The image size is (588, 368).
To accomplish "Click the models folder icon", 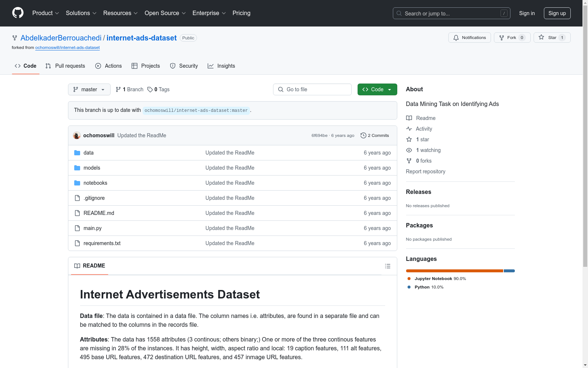I will click(77, 168).
